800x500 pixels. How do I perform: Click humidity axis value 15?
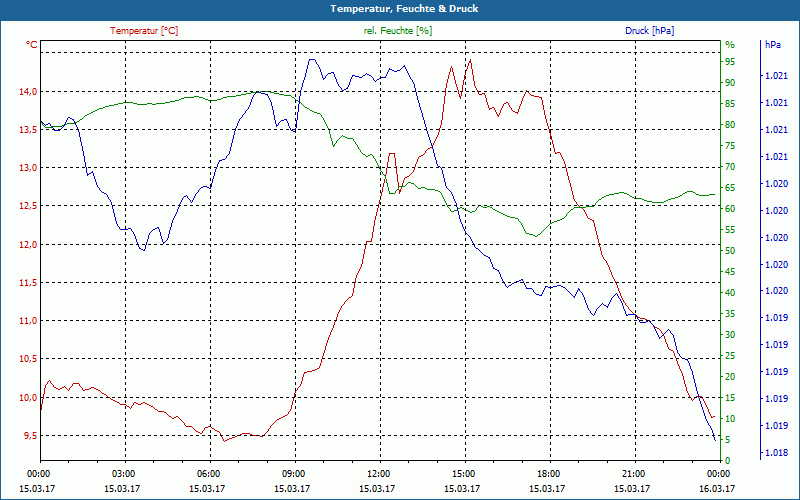[x=730, y=398]
